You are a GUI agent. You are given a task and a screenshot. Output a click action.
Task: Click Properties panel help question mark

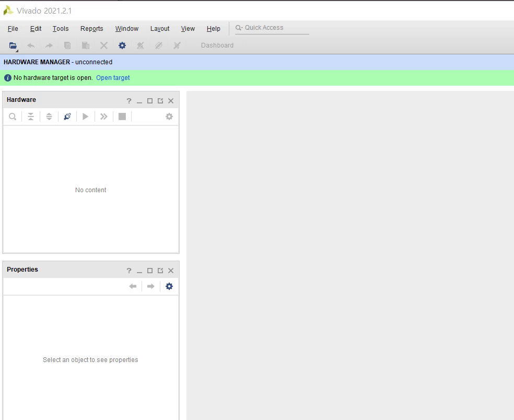point(129,271)
